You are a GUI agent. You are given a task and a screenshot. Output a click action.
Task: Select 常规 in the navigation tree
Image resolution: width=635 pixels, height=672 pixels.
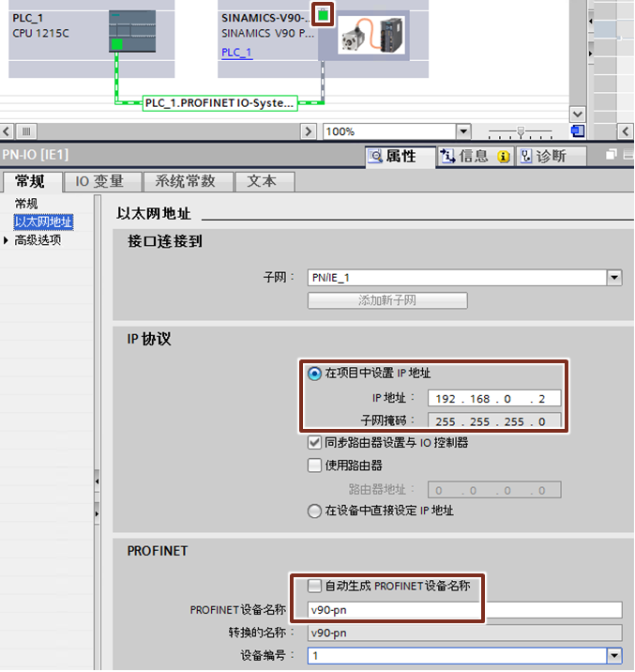26,203
